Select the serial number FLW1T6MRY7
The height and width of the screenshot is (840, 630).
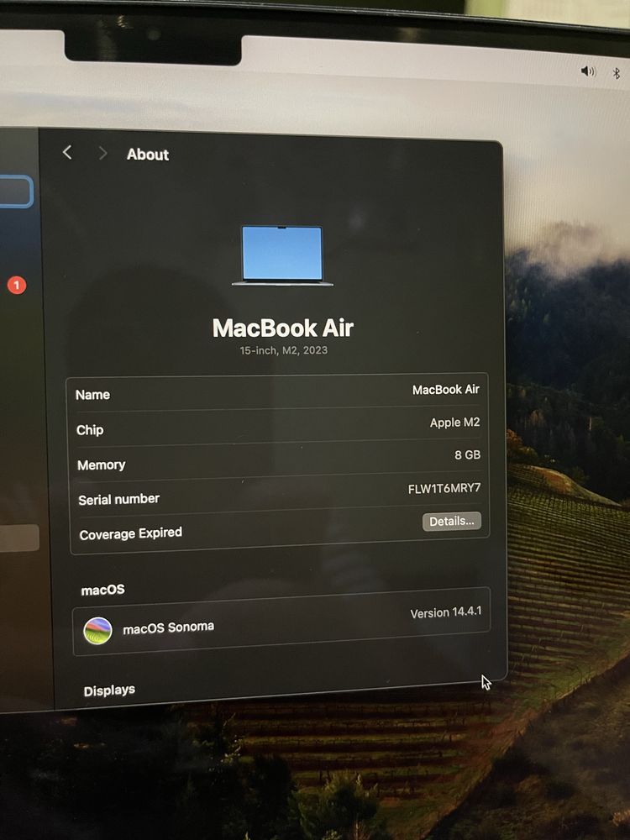[x=444, y=489]
